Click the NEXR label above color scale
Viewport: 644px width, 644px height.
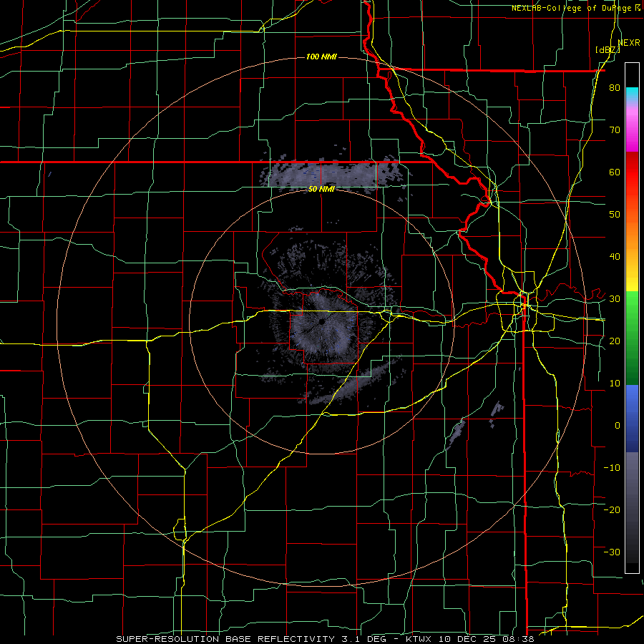coord(628,43)
